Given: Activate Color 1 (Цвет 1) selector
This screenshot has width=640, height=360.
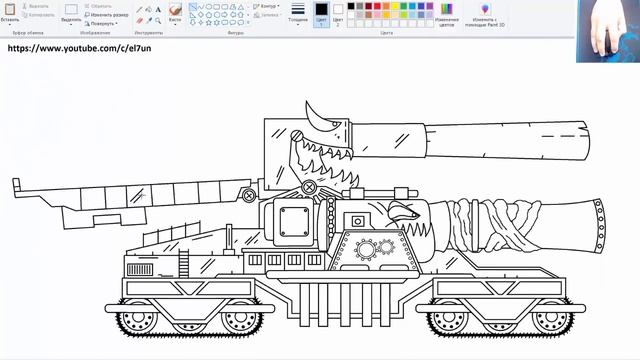Looking at the screenshot, I should pyautogui.click(x=322, y=15).
